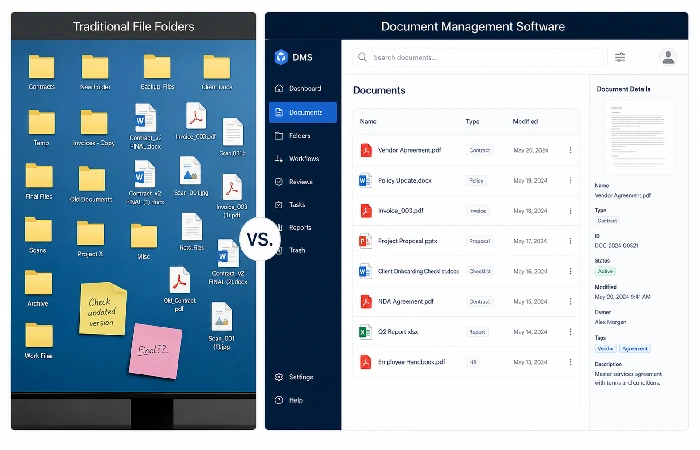Click the document preview thumbnail
This screenshot has width=700, height=450.
[x=638, y=137]
